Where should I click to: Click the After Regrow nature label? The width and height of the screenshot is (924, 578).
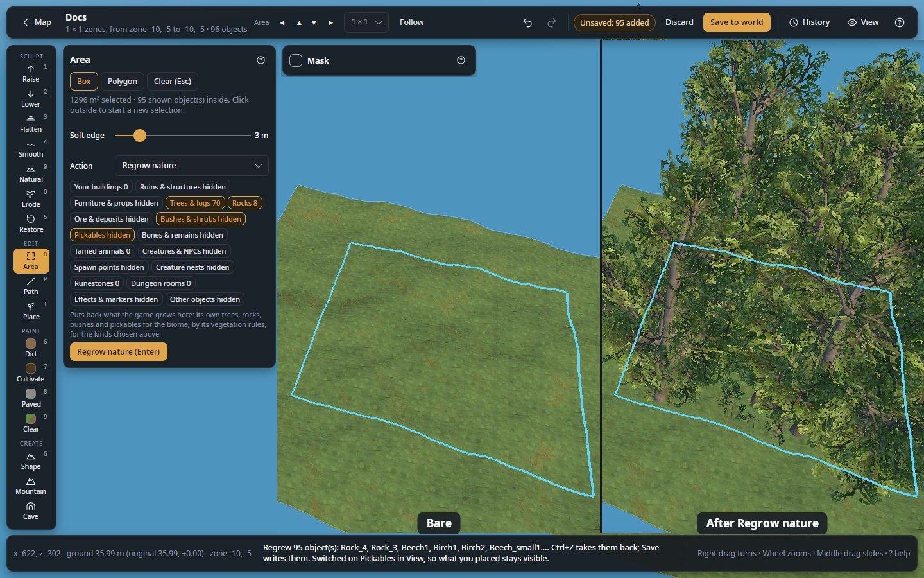762,523
